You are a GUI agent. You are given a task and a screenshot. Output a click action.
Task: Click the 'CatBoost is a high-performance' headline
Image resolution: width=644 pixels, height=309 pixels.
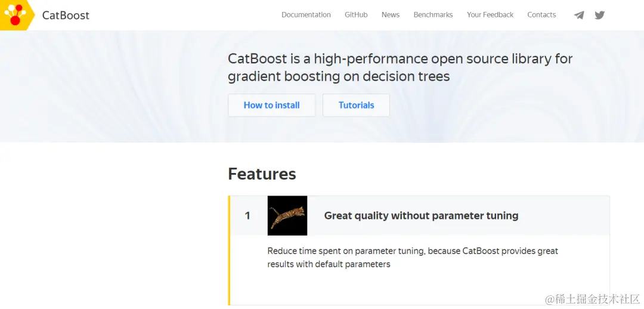pyautogui.click(x=400, y=67)
